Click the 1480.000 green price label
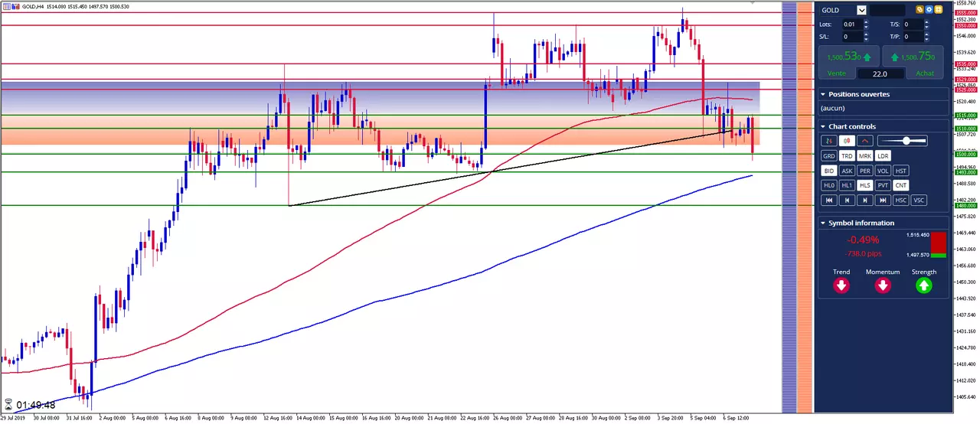This screenshot has width=980, height=424. click(966, 205)
